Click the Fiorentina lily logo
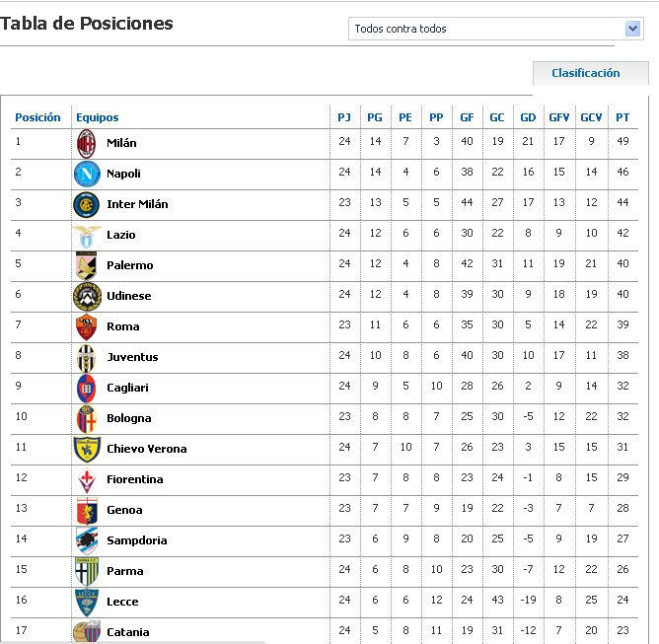Image resolution: width=659 pixels, height=644 pixels. (87, 480)
